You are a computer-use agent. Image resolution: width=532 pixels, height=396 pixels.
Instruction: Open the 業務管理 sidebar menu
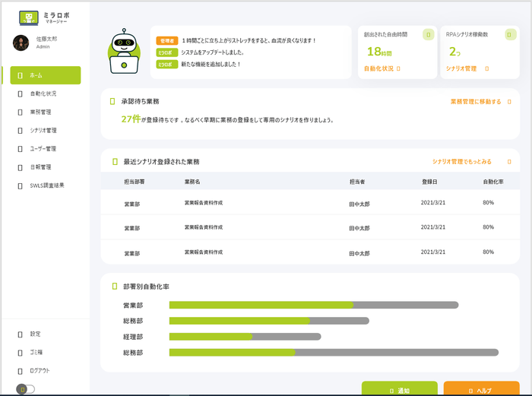click(x=40, y=112)
